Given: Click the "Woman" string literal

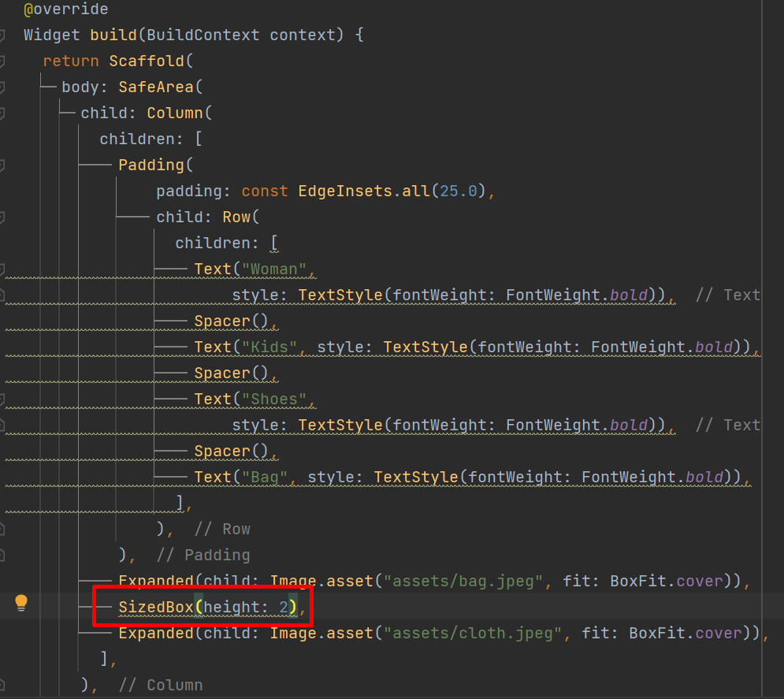Looking at the screenshot, I should pos(274,269).
